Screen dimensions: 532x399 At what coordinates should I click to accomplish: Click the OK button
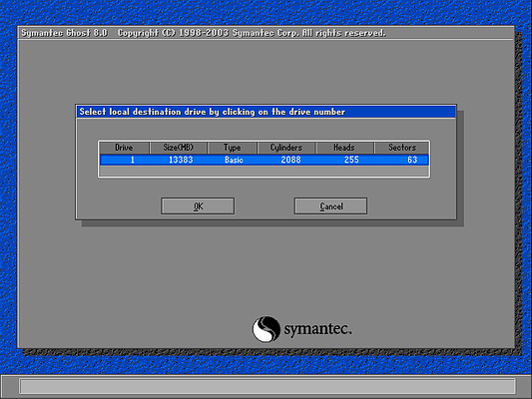coord(198,206)
